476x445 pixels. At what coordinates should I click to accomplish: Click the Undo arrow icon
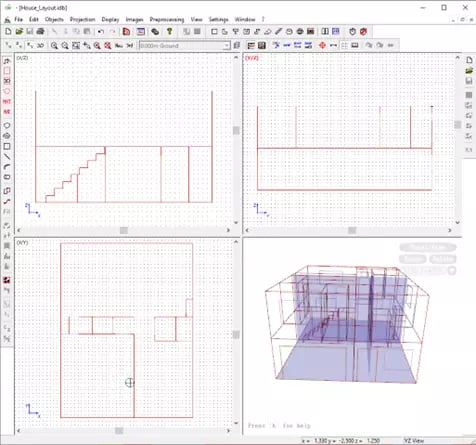coord(101,32)
